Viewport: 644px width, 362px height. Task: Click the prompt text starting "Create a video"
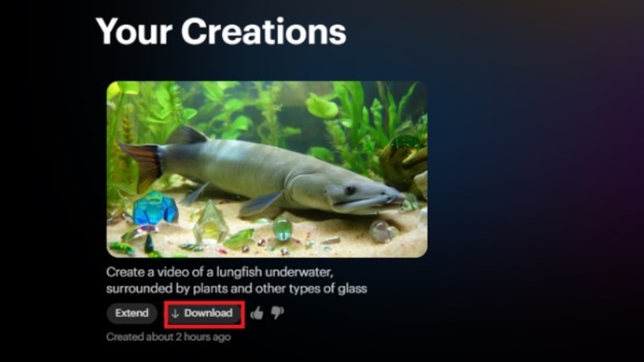coord(237,280)
